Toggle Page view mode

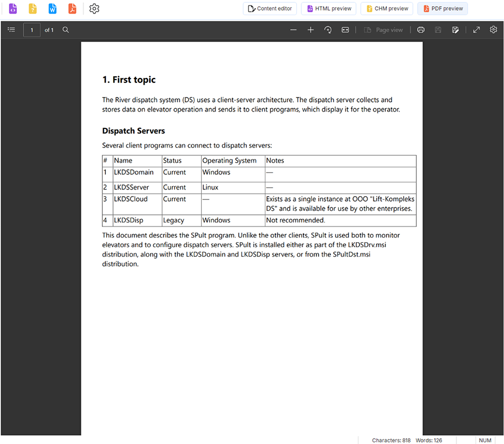383,30
